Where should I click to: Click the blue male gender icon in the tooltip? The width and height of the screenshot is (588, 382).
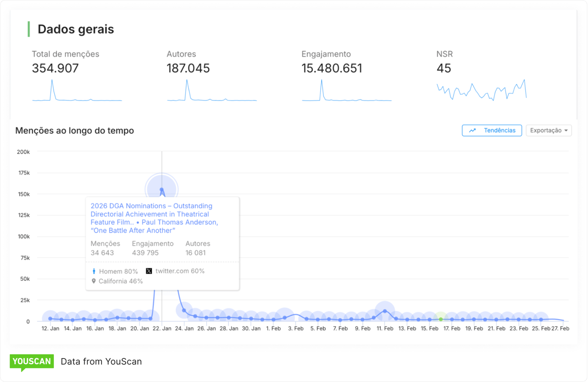tap(93, 271)
